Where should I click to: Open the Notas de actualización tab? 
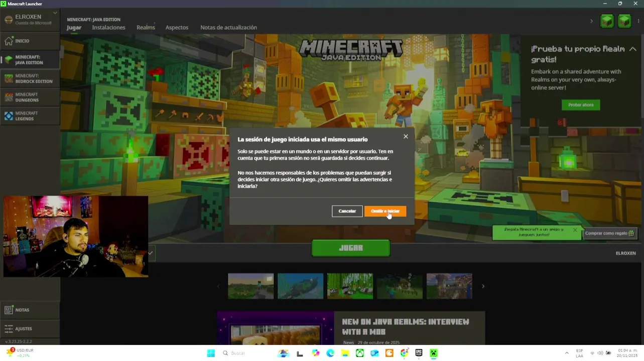[228, 28]
